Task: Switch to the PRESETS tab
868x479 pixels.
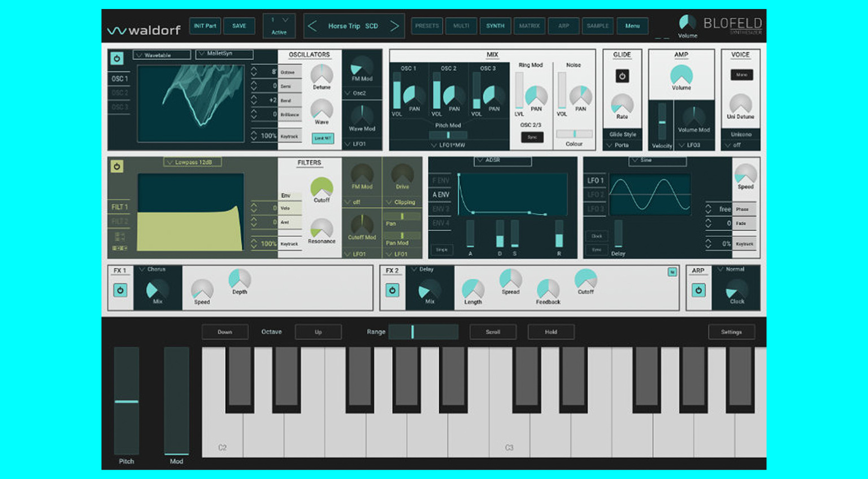Action: [x=427, y=26]
